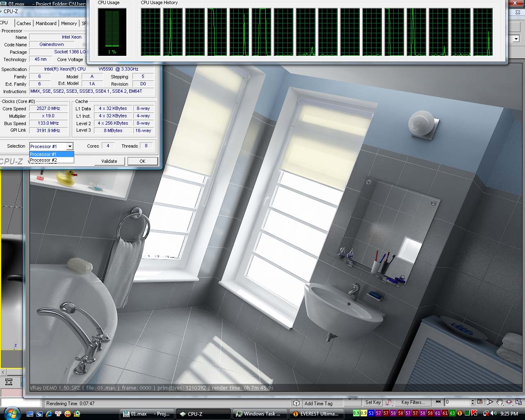Click the media quick launch icon after the smiley
This screenshot has width=525, height=420.
tap(77, 414)
